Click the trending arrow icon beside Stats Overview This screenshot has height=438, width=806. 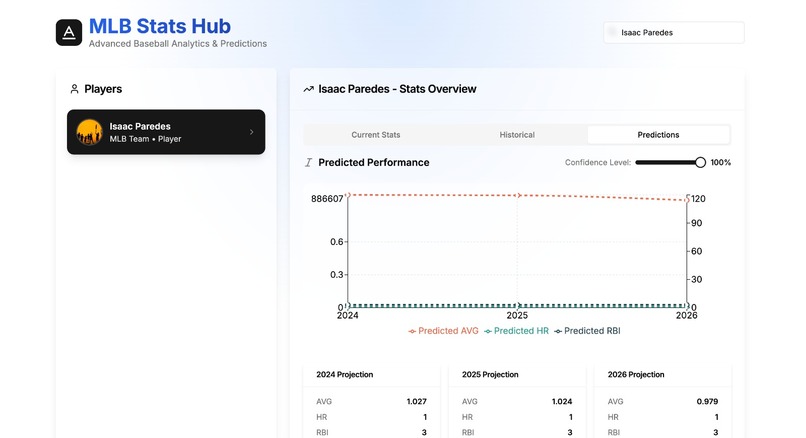(x=308, y=89)
